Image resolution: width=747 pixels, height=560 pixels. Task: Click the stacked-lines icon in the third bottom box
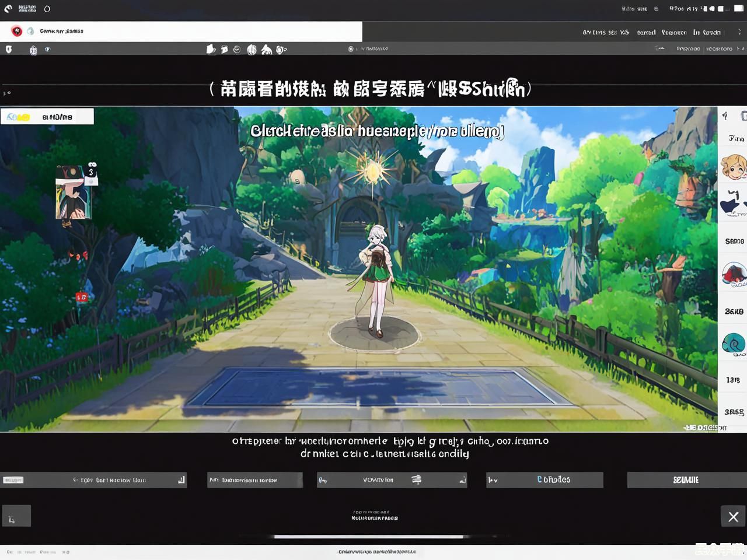pos(417,480)
